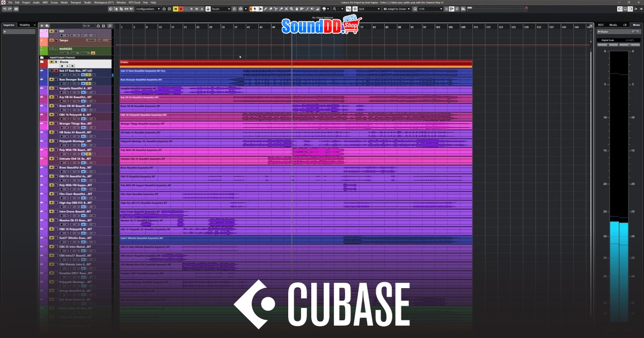Select the Line tool
Viewport: 644px width, 338px height.
tap(308, 9)
